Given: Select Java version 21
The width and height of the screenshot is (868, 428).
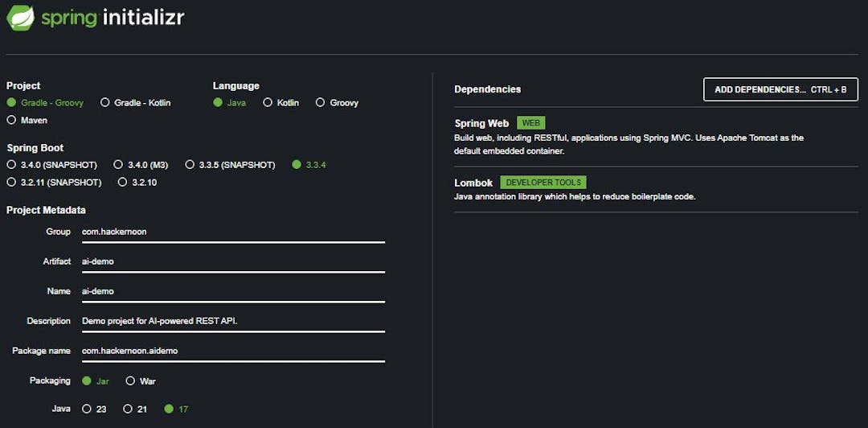Looking at the screenshot, I should [128, 409].
